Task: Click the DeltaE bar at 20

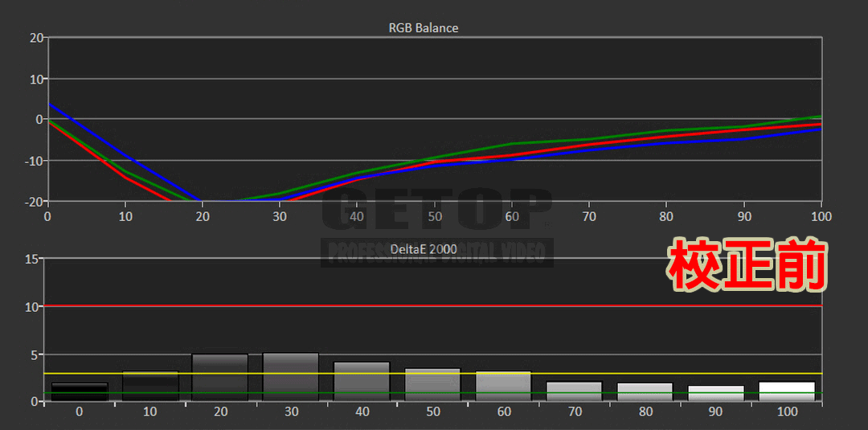Action: pos(220,378)
